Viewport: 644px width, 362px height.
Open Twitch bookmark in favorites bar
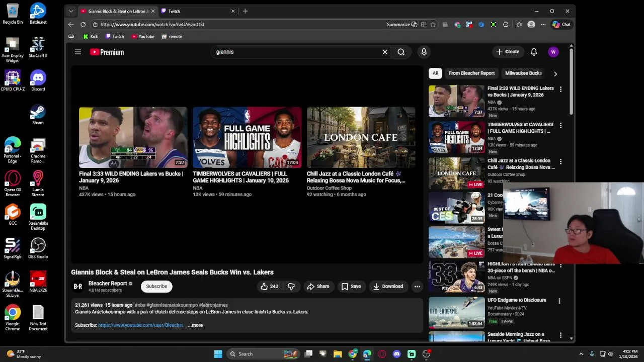coord(115,37)
